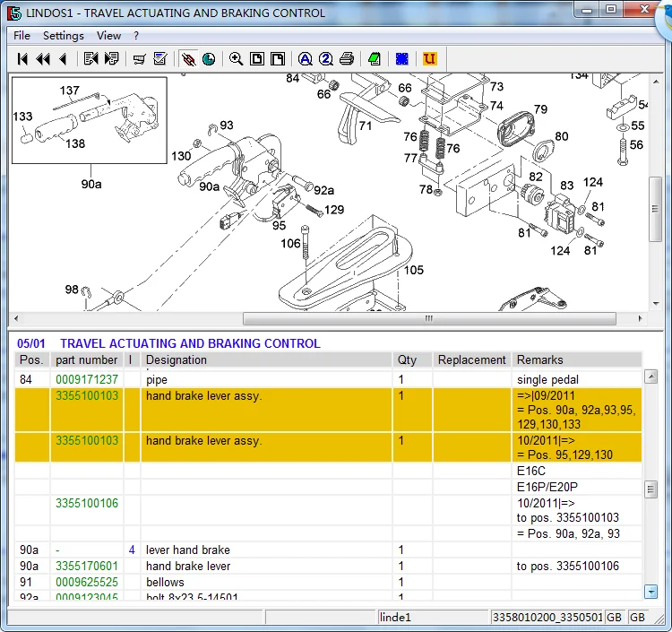Select the magnifier zoom-in tool
Image resolution: width=672 pixels, height=632 pixels.
237,59
